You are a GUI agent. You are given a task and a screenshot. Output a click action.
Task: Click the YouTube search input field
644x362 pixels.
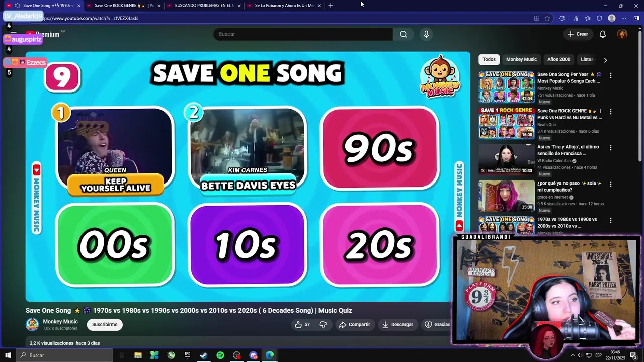click(303, 34)
